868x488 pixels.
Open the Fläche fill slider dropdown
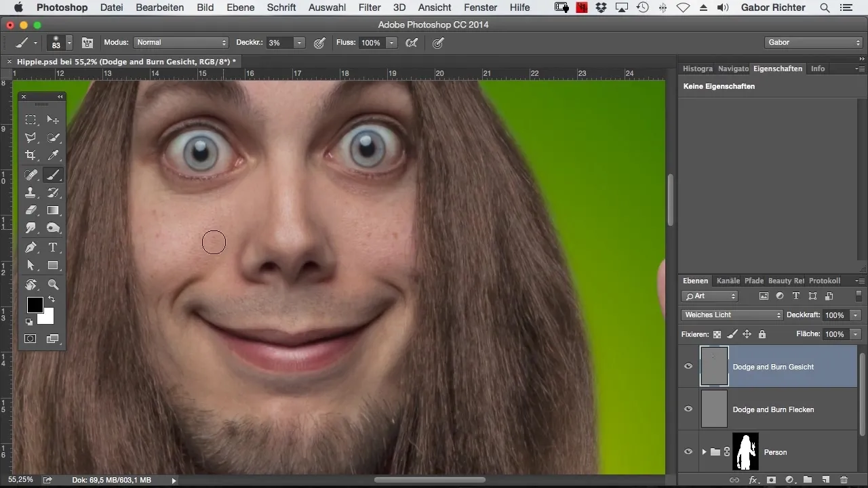(x=856, y=334)
